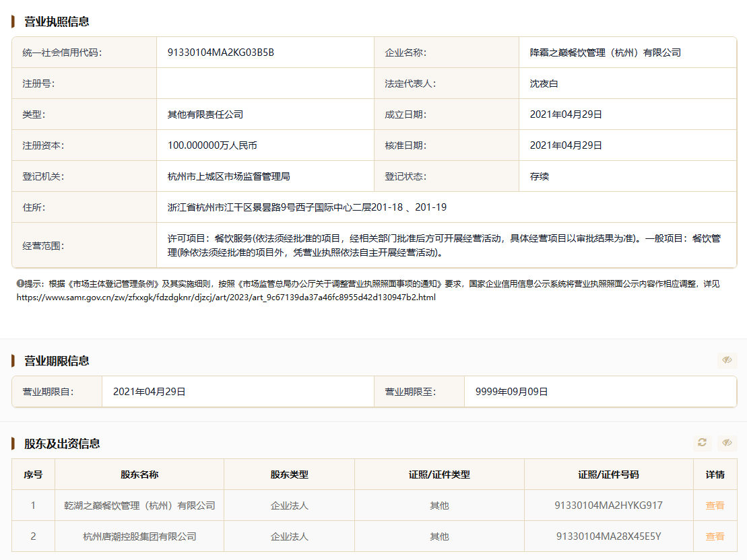Screen dimensions: 747x560
Task: Click 企业法人 type in shareholder row 1
Action: (289, 505)
